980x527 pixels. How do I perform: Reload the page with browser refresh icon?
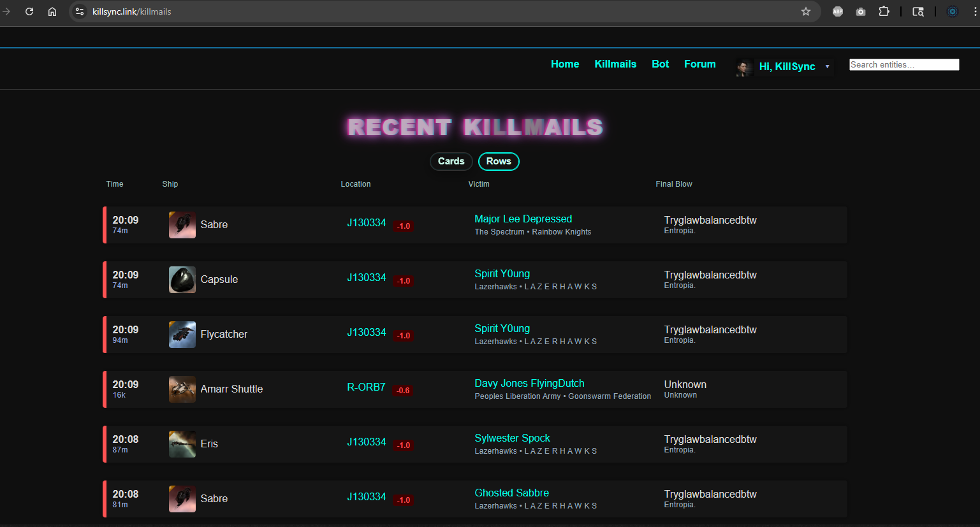[x=29, y=11]
